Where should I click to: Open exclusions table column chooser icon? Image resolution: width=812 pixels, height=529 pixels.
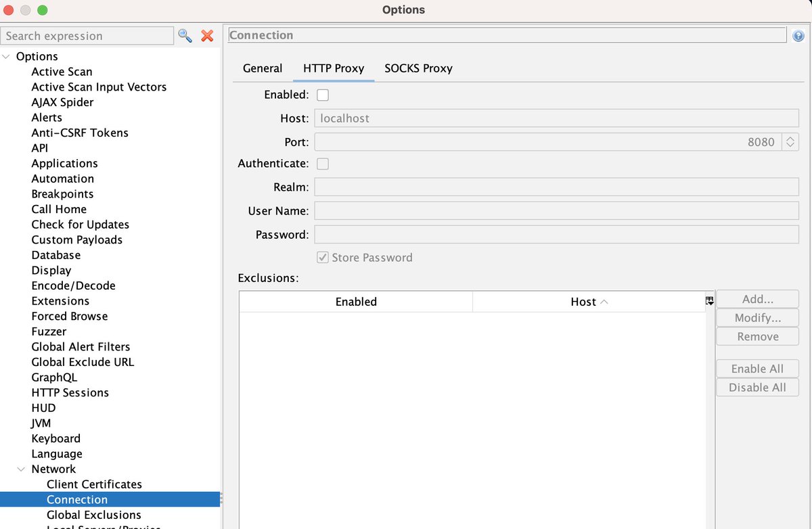[x=709, y=302]
